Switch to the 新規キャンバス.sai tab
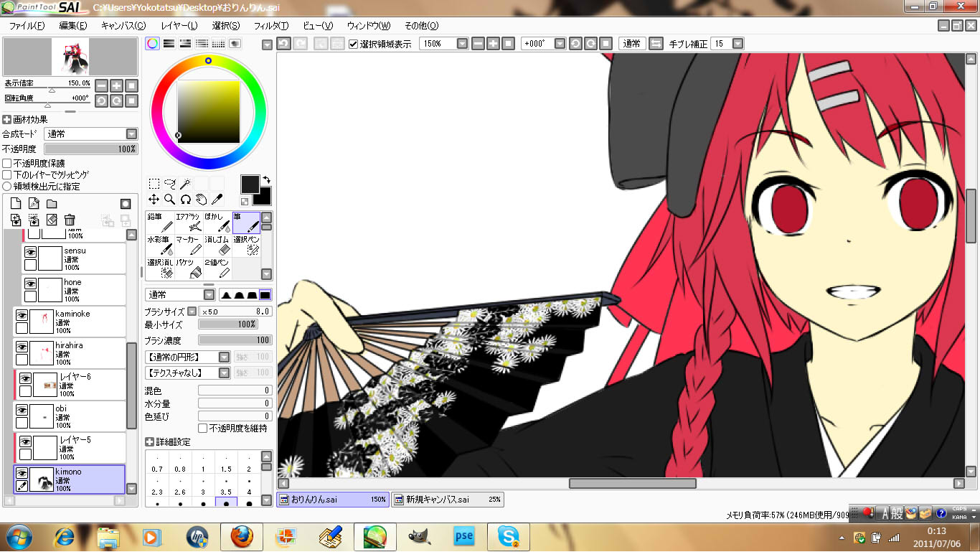This screenshot has width=980, height=552. [447, 500]
